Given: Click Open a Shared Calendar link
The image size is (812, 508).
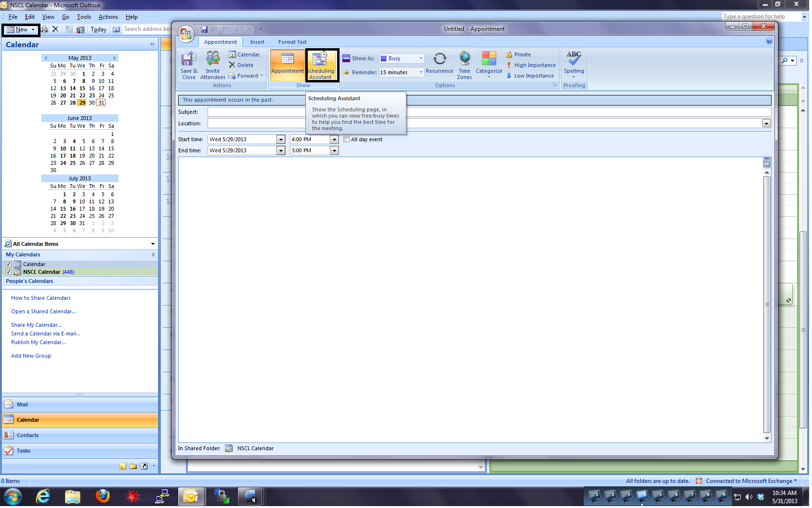Looking at the screenshot, I should (43, 312).
